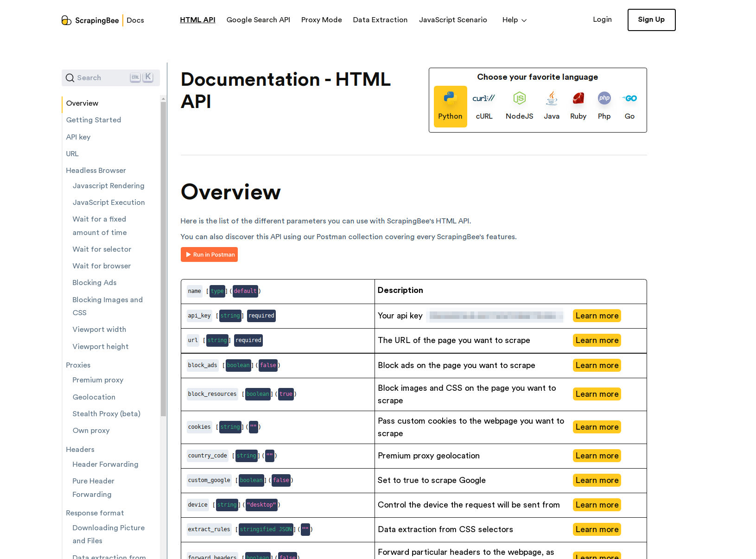Screen dimensions: 756x559
Task: Click the "desktop" default value tag
Action: click(261, 505)
